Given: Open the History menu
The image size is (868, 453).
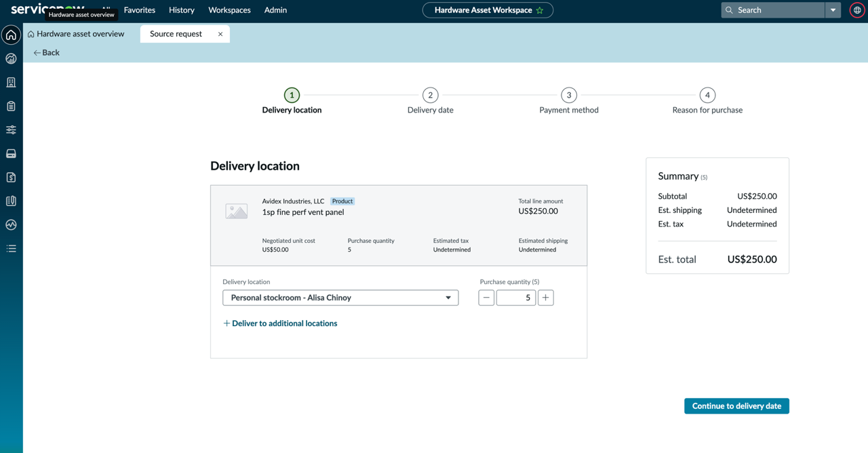Looking at the screenshot, I should coord(182,10).
